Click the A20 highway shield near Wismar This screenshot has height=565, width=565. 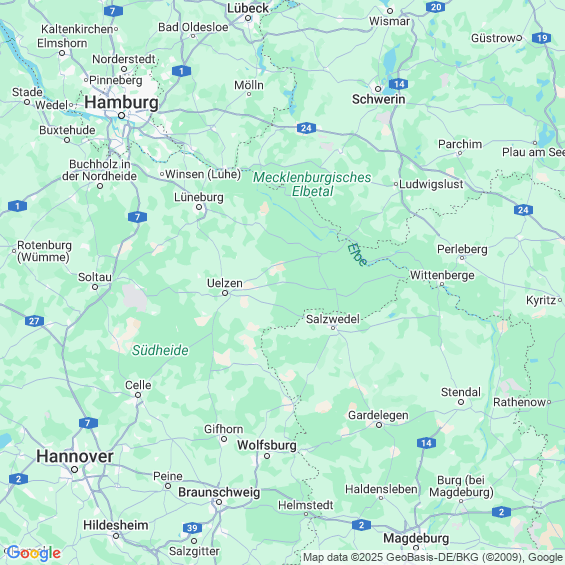point(435,7)
